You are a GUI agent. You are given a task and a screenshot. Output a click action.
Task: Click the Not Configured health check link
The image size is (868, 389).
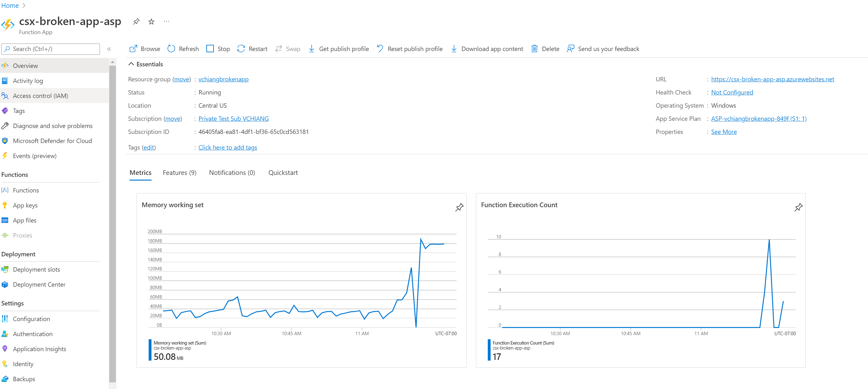click(731, 92)
